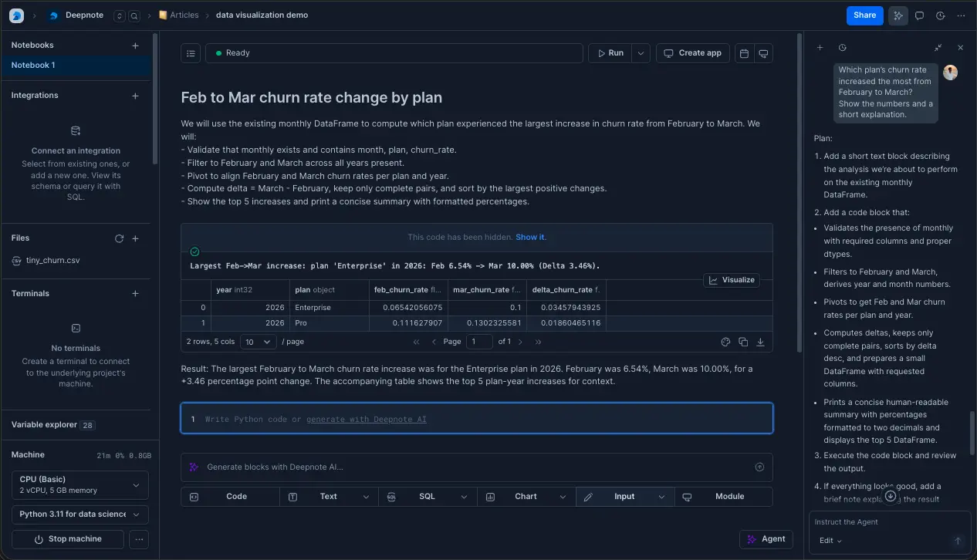Minimize the Agent chat panel
The width and height of the screenshot is (977, 560).
(x=938, y=48)
